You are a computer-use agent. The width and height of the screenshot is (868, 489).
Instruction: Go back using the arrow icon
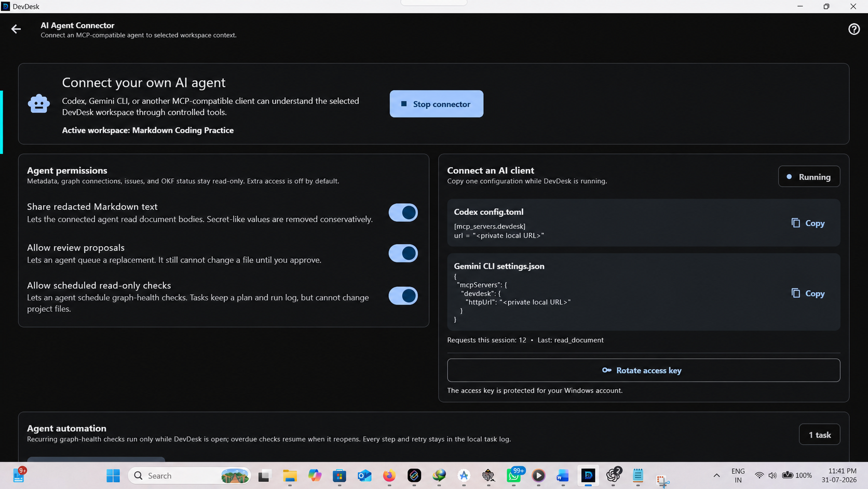click(x=16, y=29)
